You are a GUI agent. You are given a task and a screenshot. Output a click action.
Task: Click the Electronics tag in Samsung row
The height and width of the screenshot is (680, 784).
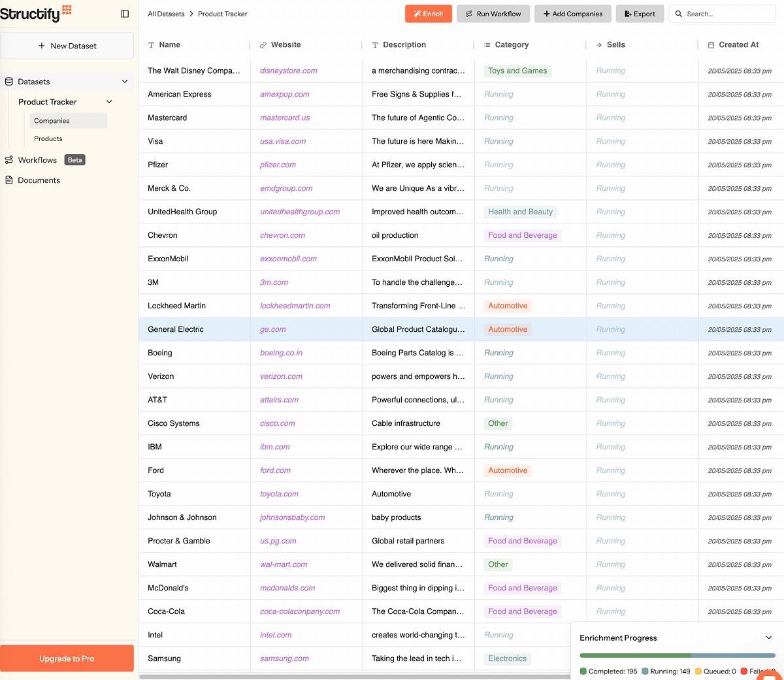tap(507, 658)
